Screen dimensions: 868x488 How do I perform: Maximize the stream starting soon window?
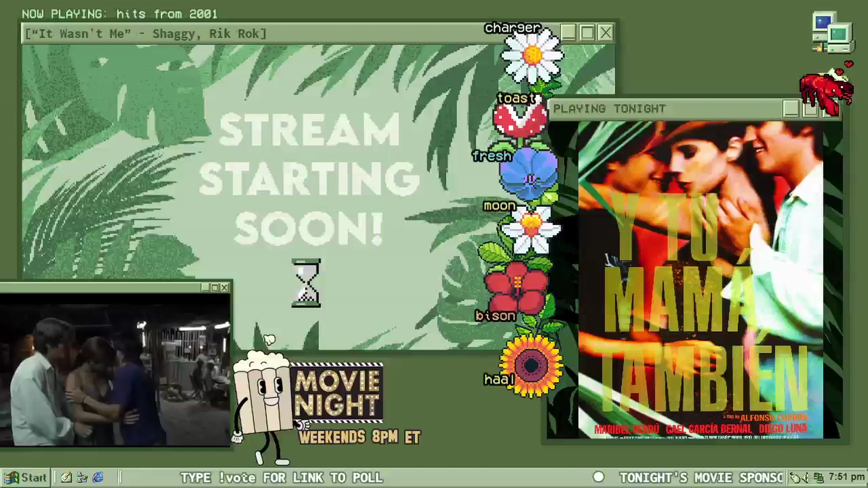point(587,33)
